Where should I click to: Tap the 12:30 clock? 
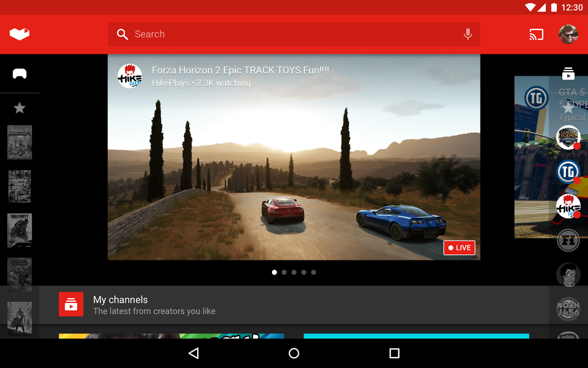click(x=572, y=7)
